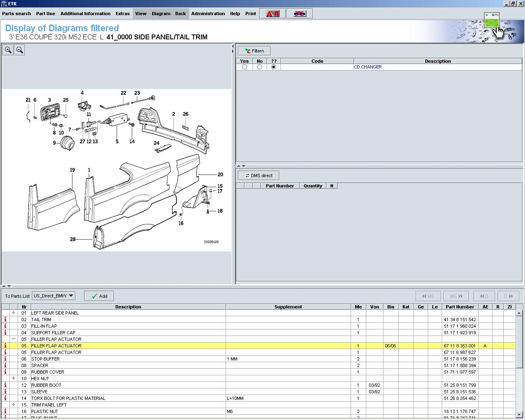This screenshot has width=525, height=420.
Task: Open info icon for FILL-IN FLAP row
Action: click(x=5, y=326)
